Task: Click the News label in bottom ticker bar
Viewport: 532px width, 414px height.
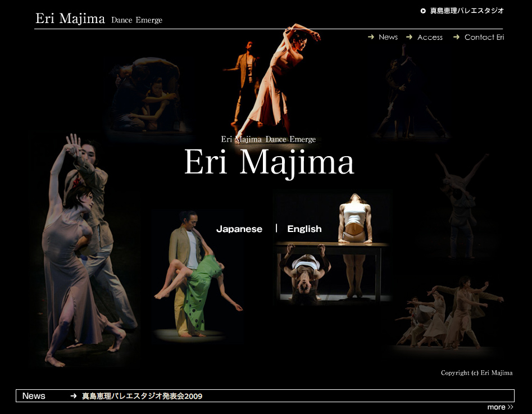Action: pos(34,395)
